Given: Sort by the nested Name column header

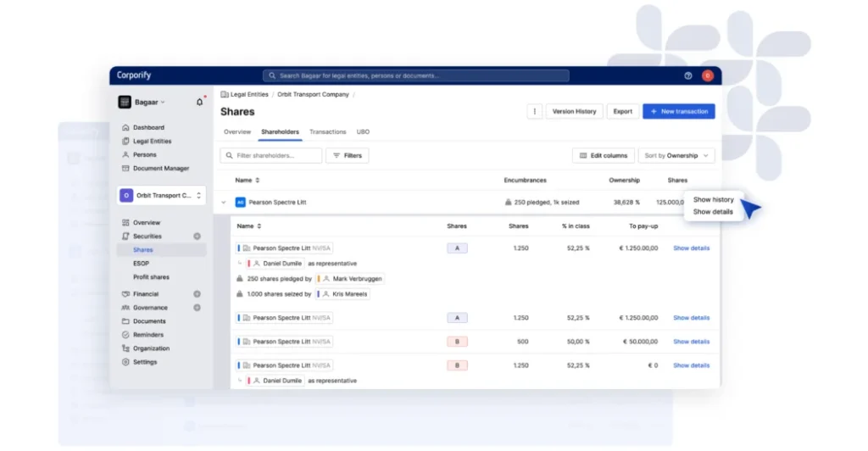Looking at the screenshot, I should click(249, 226).
